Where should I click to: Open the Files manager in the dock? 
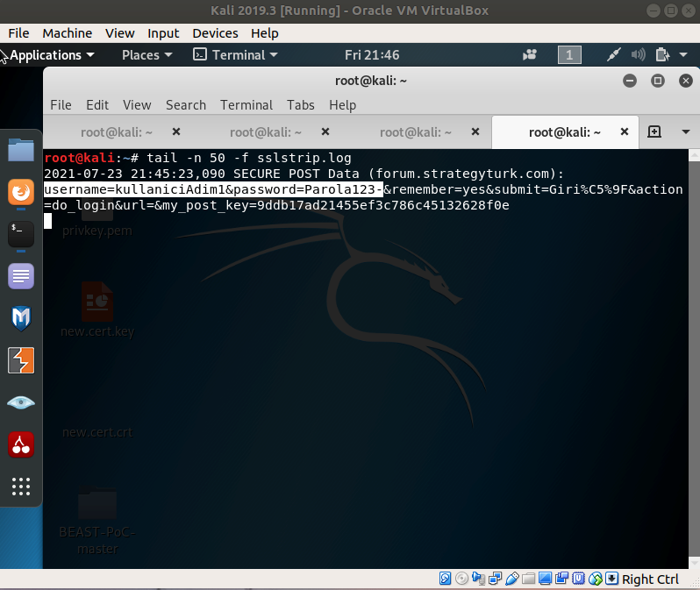pos(20,150)
